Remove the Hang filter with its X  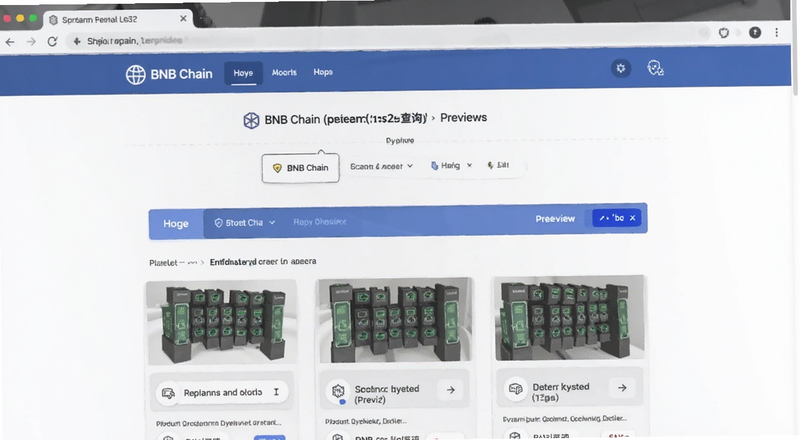(469, 165)
